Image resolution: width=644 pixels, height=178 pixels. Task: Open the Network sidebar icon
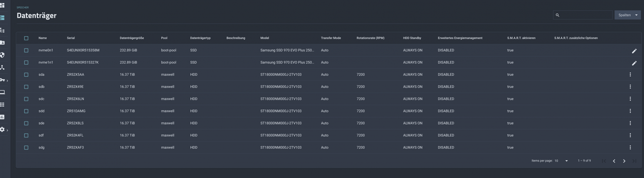[x=2, y=67]
